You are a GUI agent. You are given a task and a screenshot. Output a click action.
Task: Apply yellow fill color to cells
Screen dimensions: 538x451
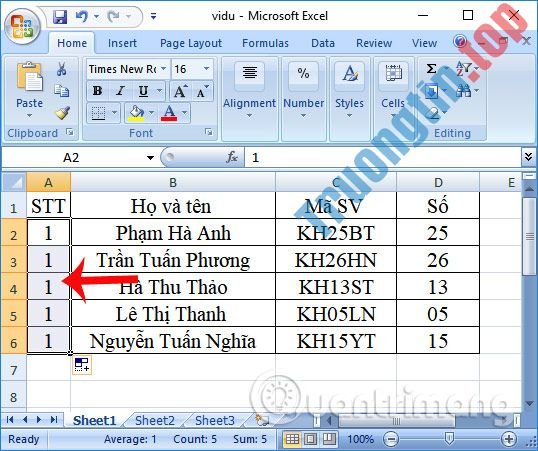(137, 113)
